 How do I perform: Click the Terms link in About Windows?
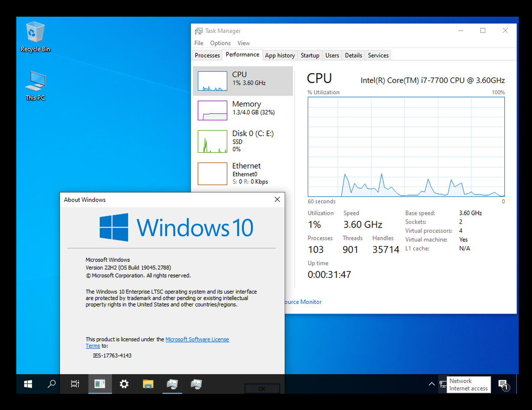click(x=93, y=346)
